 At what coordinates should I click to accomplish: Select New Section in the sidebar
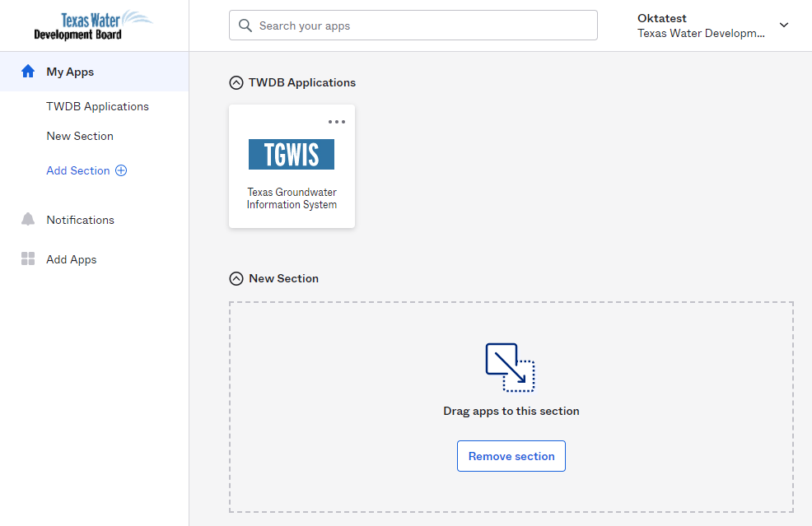pyautogui.click(x=80, y=136)
